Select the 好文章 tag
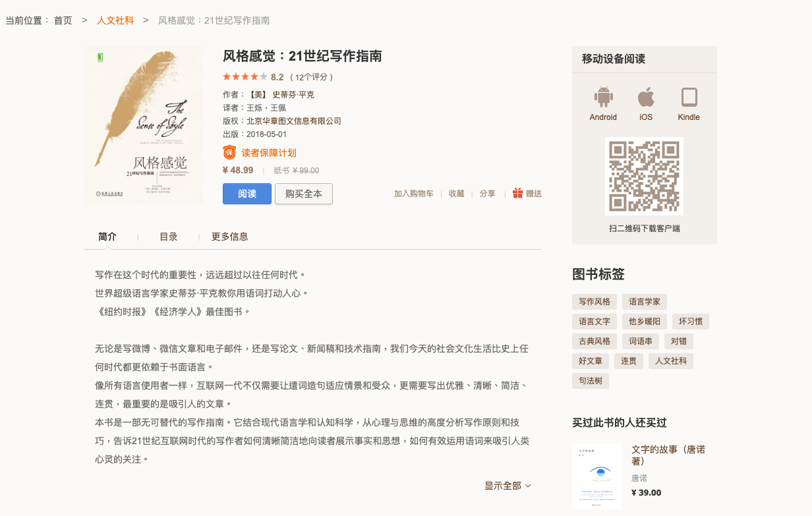This screenshot has width=812, height=516. pos(591,361)
